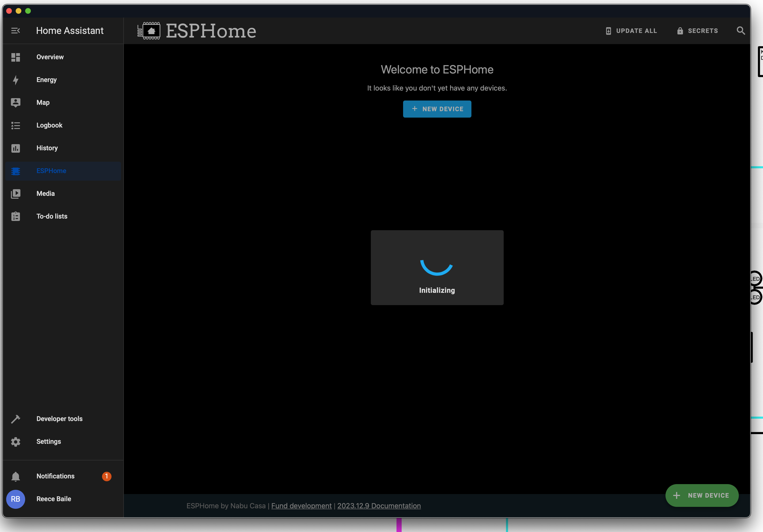Click the Overview dashboard icon
The height and width of the screenshot is (532, 763).
tap(15, 57)
